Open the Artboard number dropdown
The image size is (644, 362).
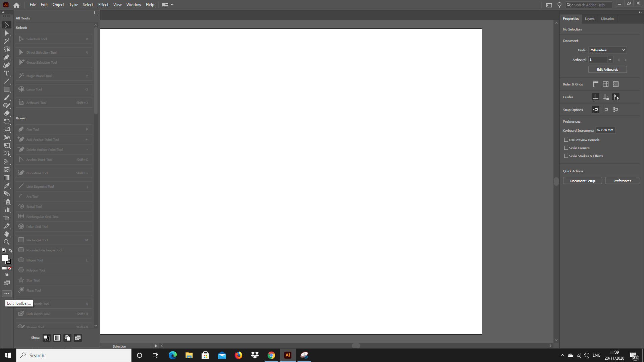click(x=610, y=60)
